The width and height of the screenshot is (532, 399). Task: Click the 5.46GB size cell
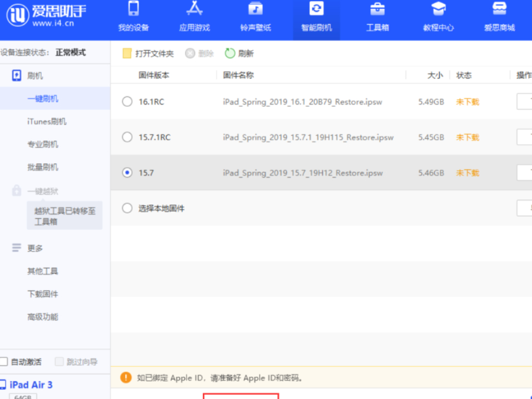(431, 173)
